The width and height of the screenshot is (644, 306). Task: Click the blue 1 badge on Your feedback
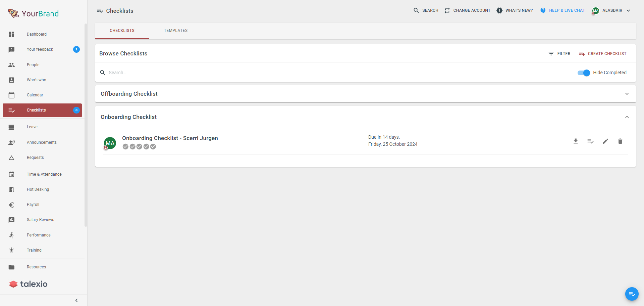coord(76,49)
